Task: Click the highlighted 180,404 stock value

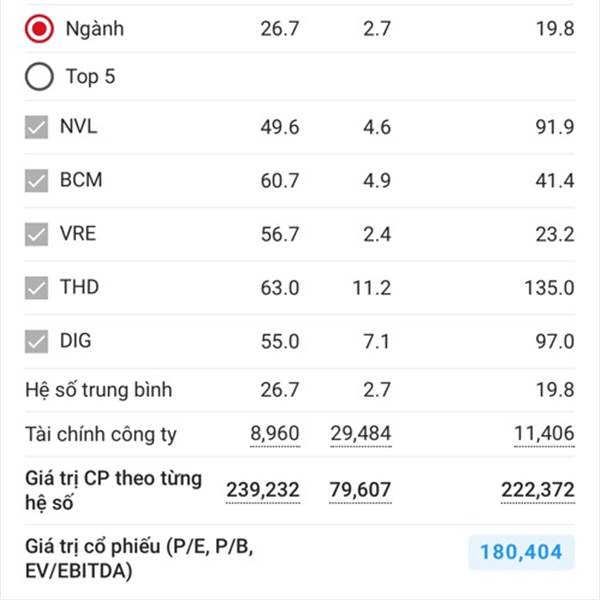Action: pyautogui.click(x=521, y=551)
